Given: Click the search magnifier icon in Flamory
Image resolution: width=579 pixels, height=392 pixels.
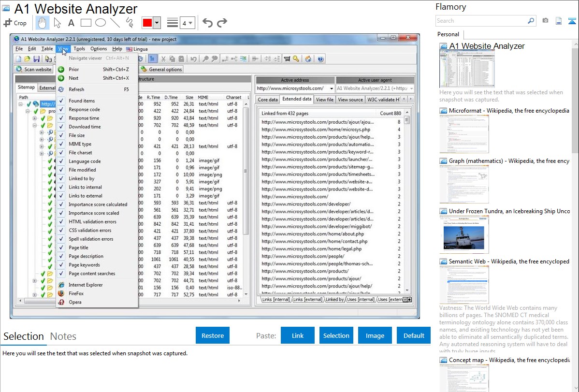Looking at the screenshot, I should tap(531, 21).
